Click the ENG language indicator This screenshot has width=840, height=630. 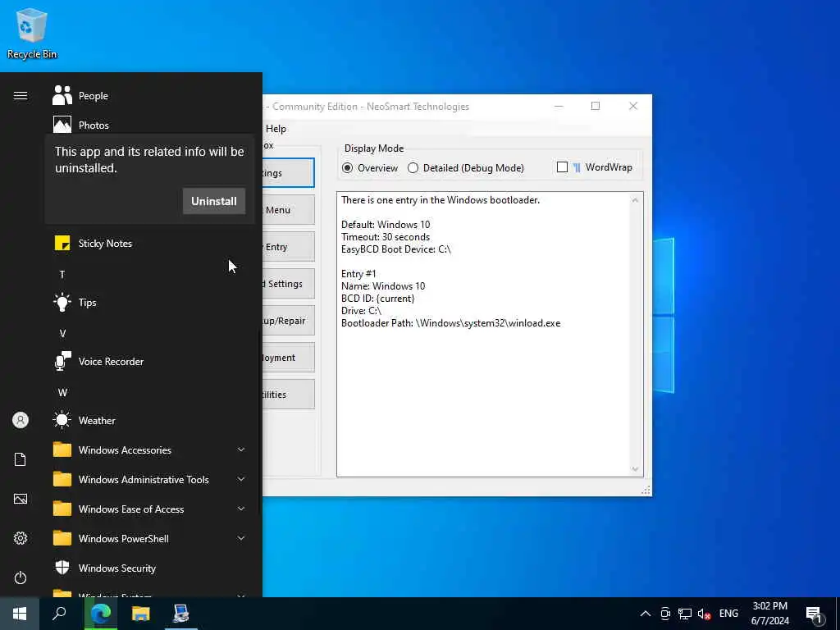click(x=728, y=614)
